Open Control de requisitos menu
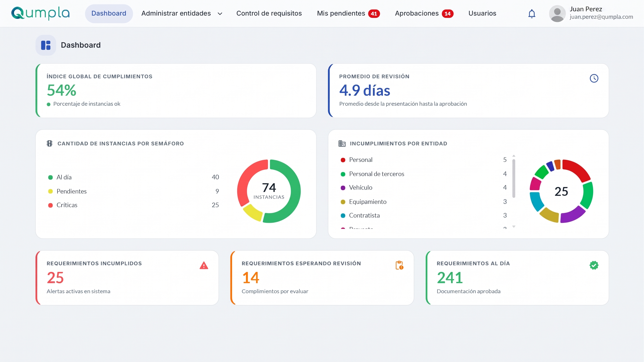This screenshot has width=644, height=362. (x=269, y=13)
